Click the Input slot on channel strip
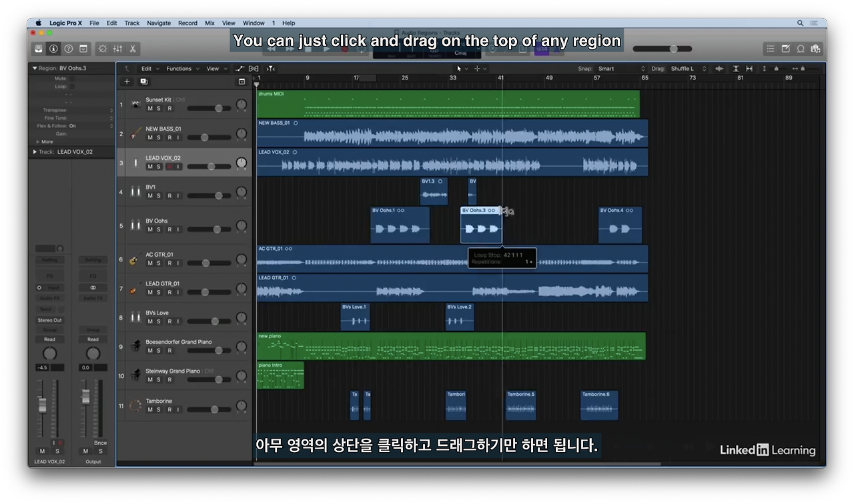Screen dimensions: 854x504 pyautogui.click(x=49, y=288)
